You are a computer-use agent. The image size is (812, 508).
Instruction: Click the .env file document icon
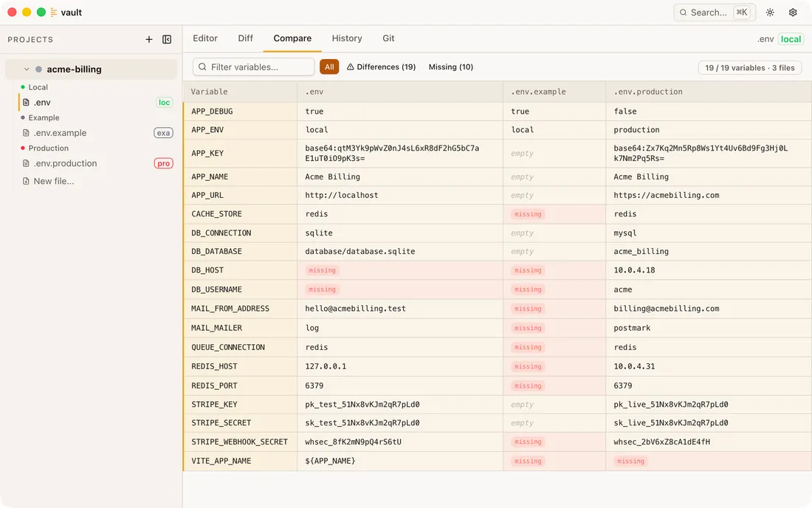pyautogui.click(x=26, y=103)
